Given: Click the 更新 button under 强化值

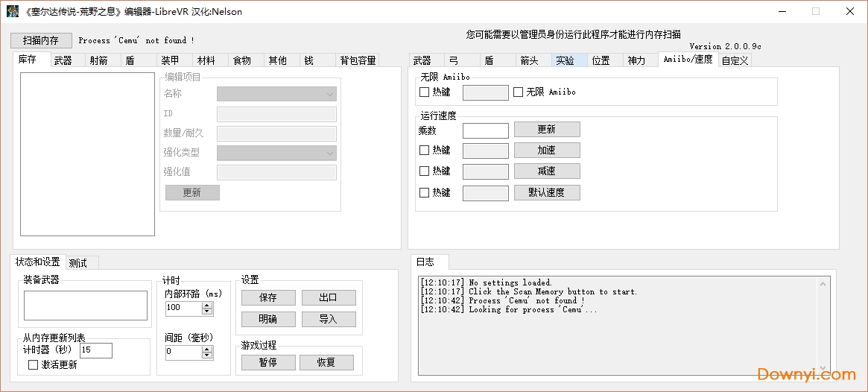Looking at the screenshot, I should 192,193.
